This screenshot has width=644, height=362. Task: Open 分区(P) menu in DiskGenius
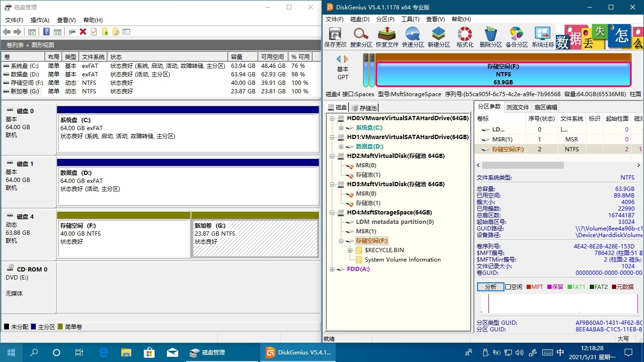[x=385, y=19]
